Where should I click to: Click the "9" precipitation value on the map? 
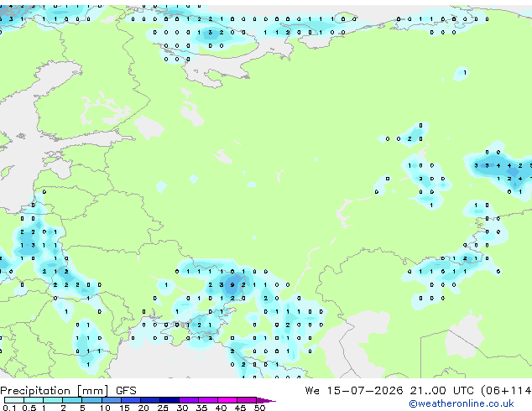(x=232, y=285)
